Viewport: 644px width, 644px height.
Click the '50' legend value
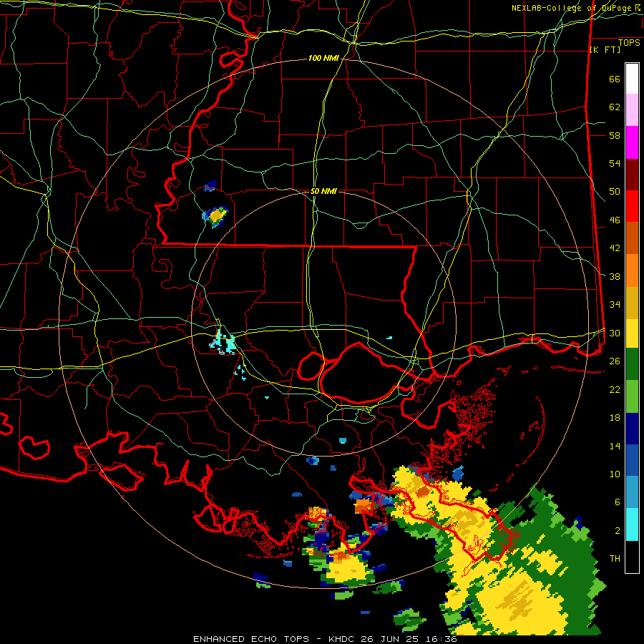(615, 192)
